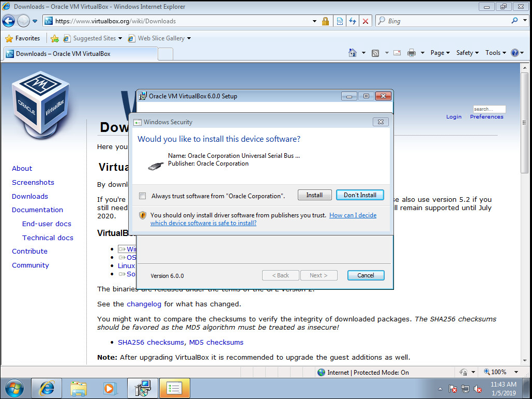Click the VirtualBox installer taskbar icon

[x=143, y=388]
